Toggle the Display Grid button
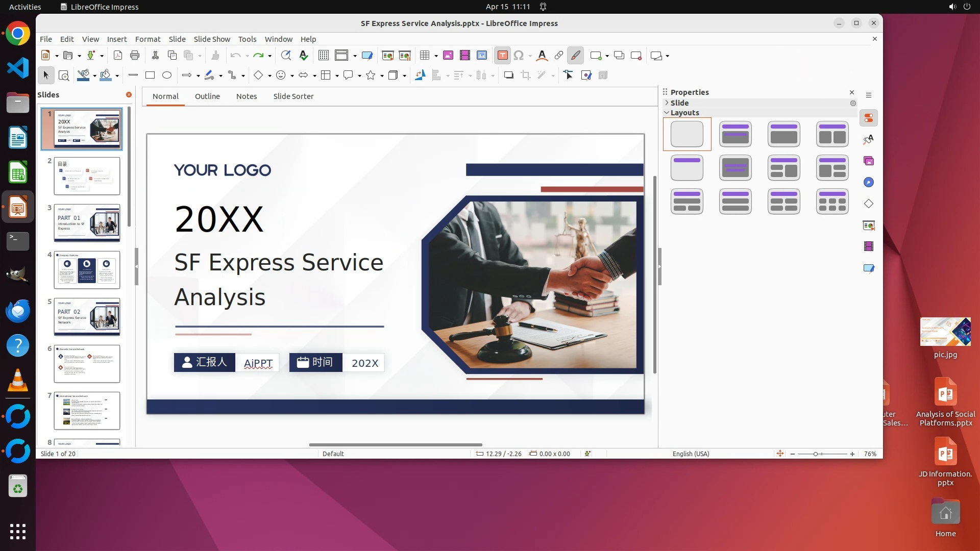 (324, 56)
